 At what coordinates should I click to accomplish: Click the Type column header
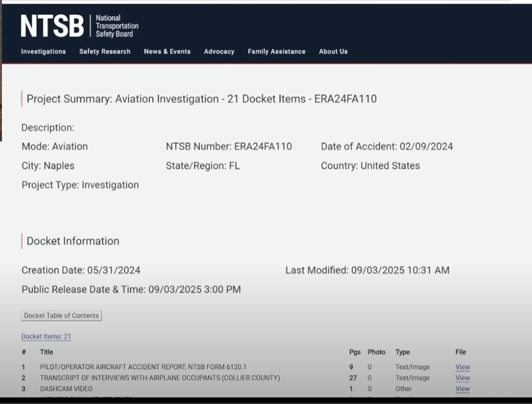coord(402,352)
